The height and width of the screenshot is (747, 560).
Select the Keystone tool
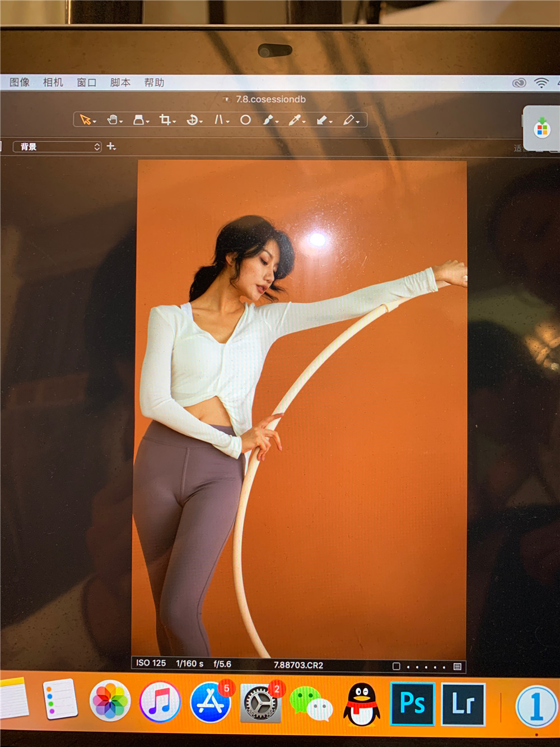(219, 120)
